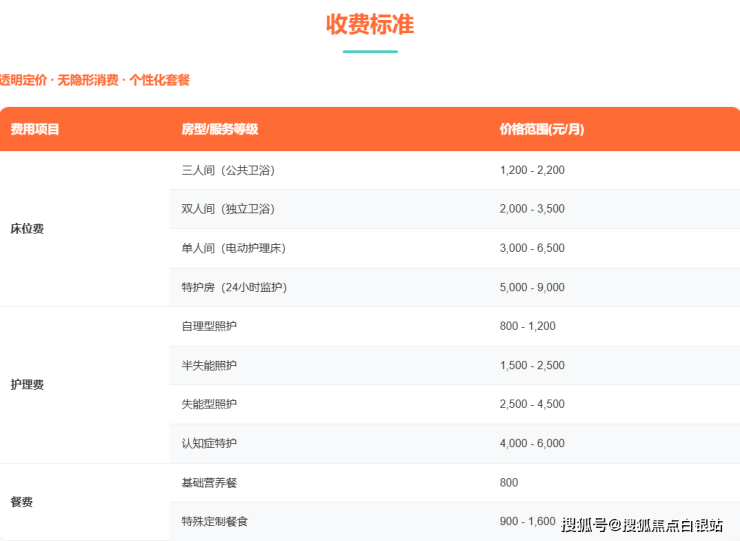The image size is (740, 541).
Task: Select the 双人间（独立卫浴） row
Action: pyautogui.click(x=228, y=209)
